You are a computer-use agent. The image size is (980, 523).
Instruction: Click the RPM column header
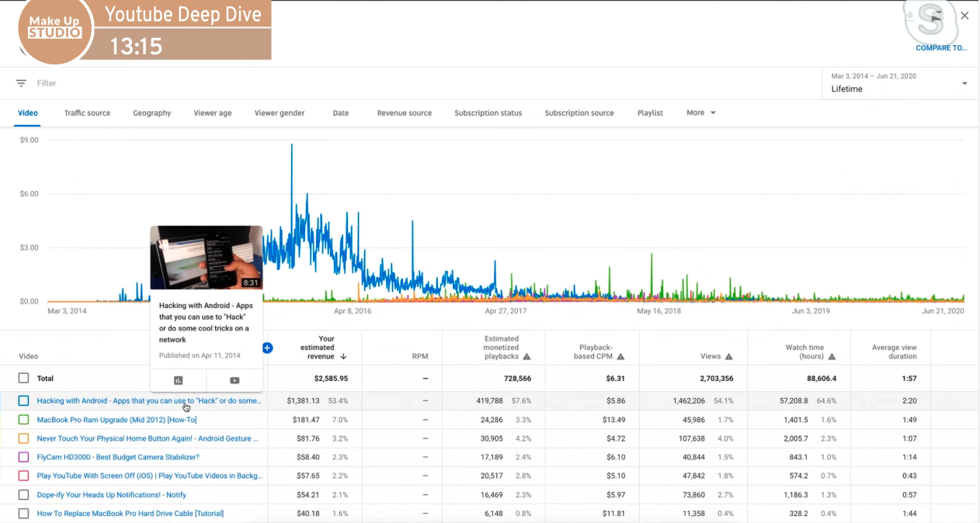coord(419,357)
